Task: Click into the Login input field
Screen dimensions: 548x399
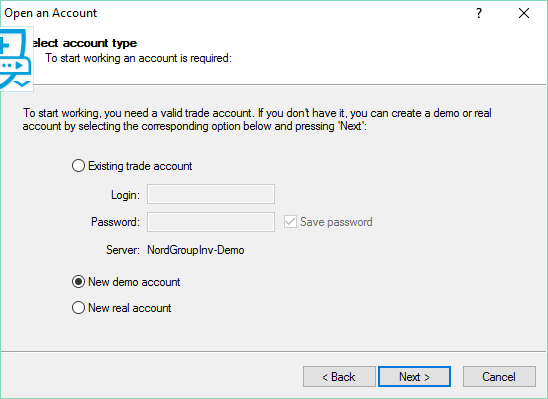Action: [x=211, y=194]
